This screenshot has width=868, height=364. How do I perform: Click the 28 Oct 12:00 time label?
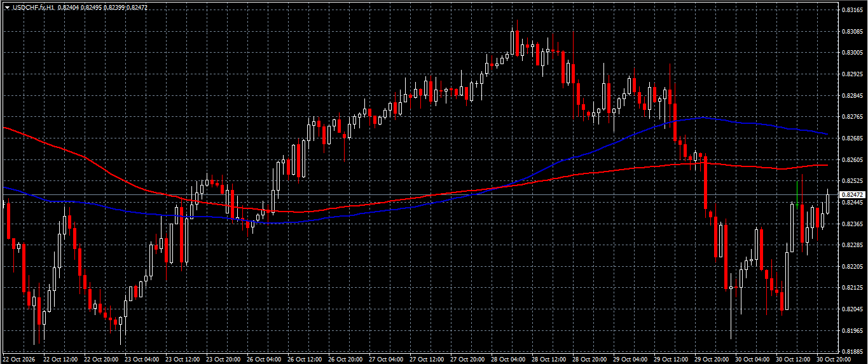tap(549, 360)
